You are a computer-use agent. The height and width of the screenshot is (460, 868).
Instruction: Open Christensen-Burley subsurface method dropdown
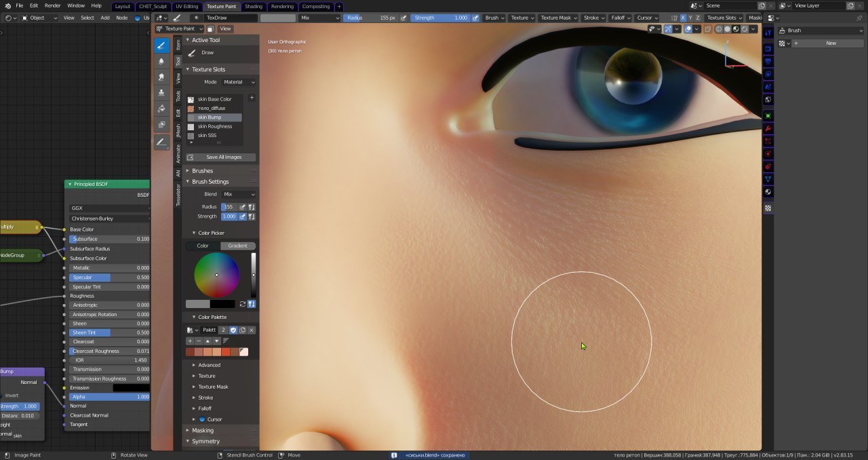point(109,218)
